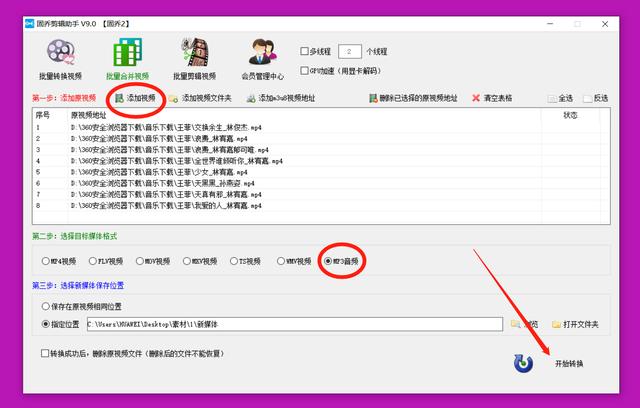Image resolution: width=640 pixels, height=408 pixels.
Task: Select the TS视频 format radio button
Action: click(x=233, y=261)
